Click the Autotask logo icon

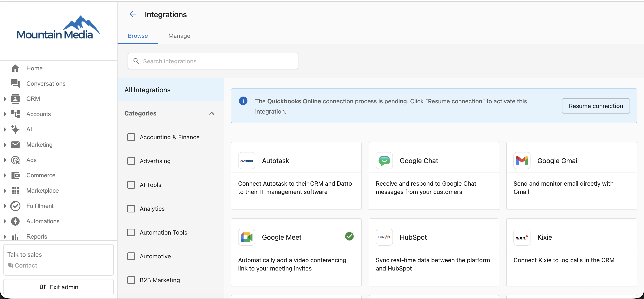click(x=246, y=161)
